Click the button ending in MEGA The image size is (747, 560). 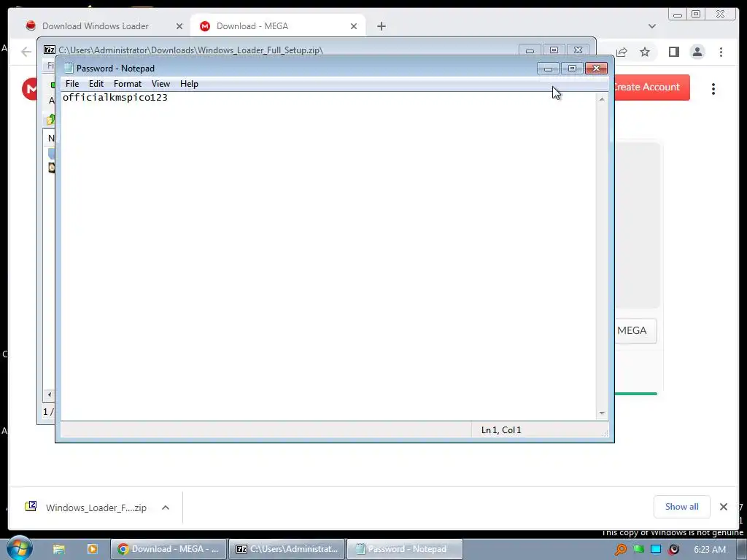[635, 330]
